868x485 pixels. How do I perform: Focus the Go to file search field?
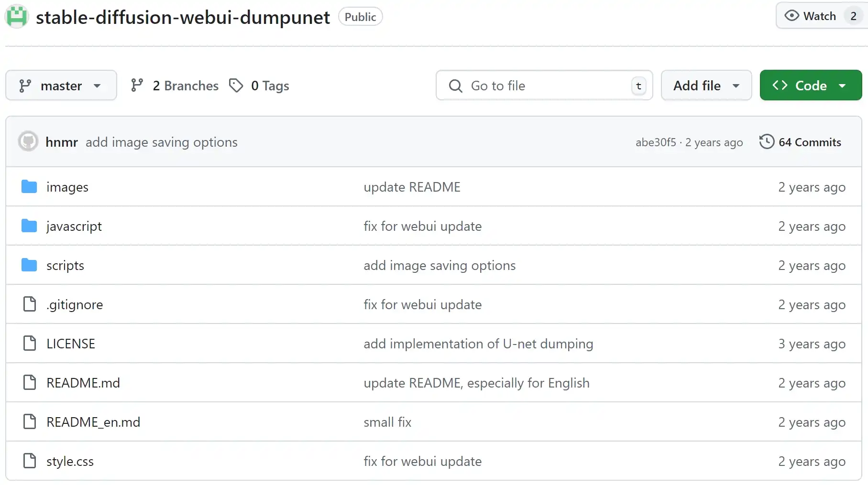[x=544, y=86]
